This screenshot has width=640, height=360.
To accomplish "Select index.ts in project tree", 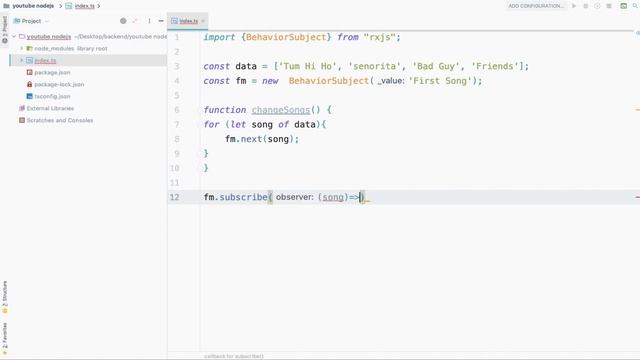I will [45, 60].
